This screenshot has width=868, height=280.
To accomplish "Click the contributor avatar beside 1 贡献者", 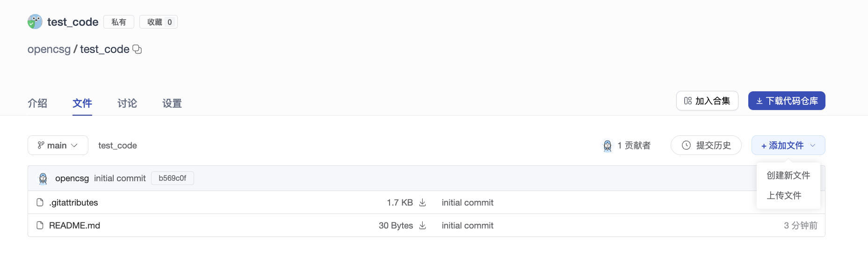I will click(607, 146).
